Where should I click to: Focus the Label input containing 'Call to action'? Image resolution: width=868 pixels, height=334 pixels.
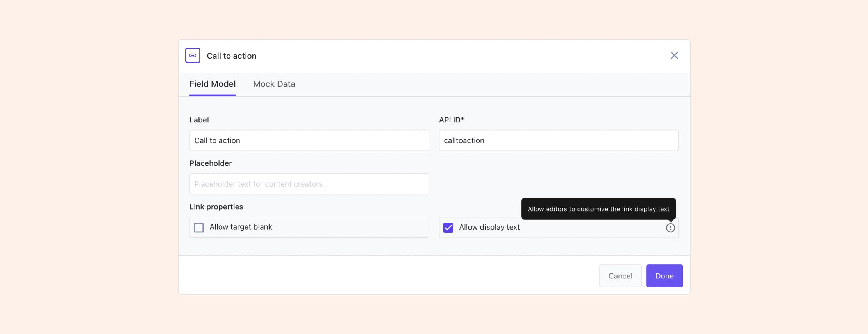(x=309, y=140)
